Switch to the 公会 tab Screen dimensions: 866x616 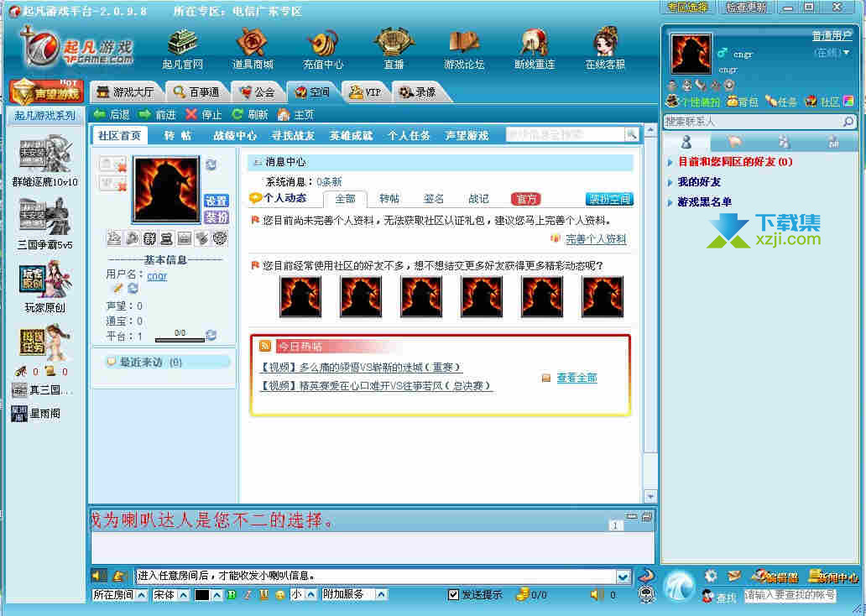click(x=258, y=91)
